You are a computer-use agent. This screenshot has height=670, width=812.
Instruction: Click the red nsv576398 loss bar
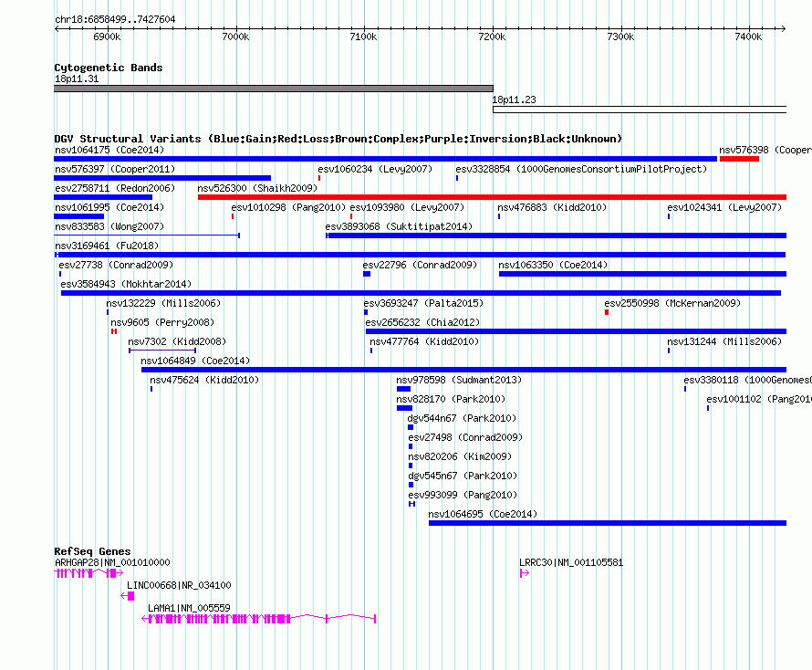click(x=739, y=159)
